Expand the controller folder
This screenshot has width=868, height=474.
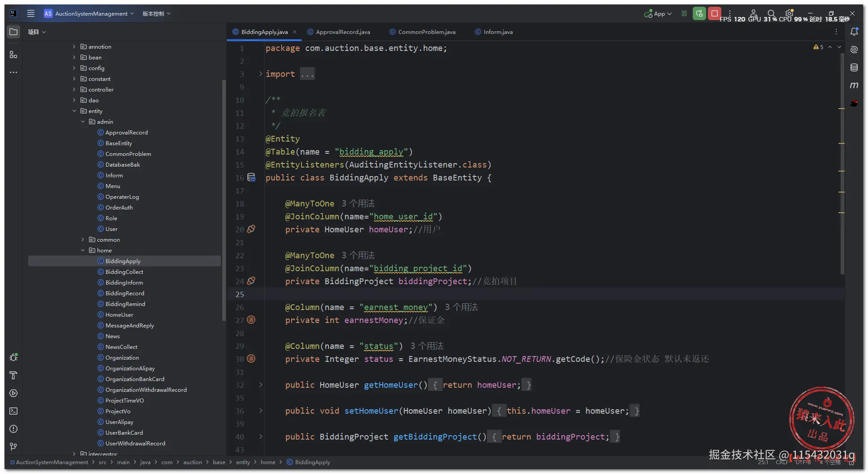[74, 89]
